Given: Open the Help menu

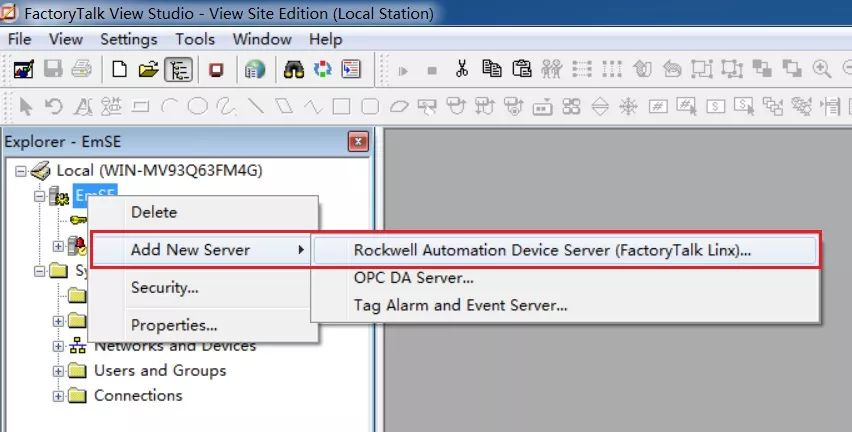Looking at the screenshot, I should pos(325,39).
